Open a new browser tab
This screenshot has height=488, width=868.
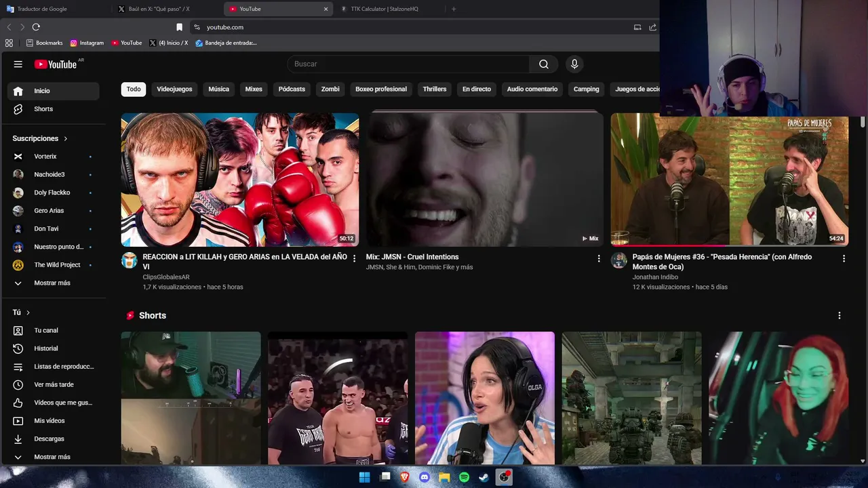point(454,9)
